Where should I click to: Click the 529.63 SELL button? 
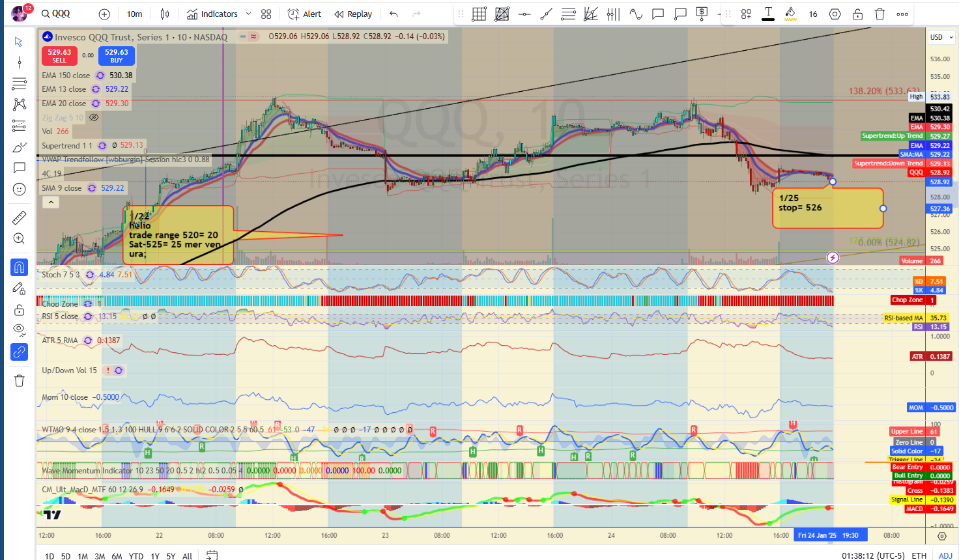(x=59, y=56)
